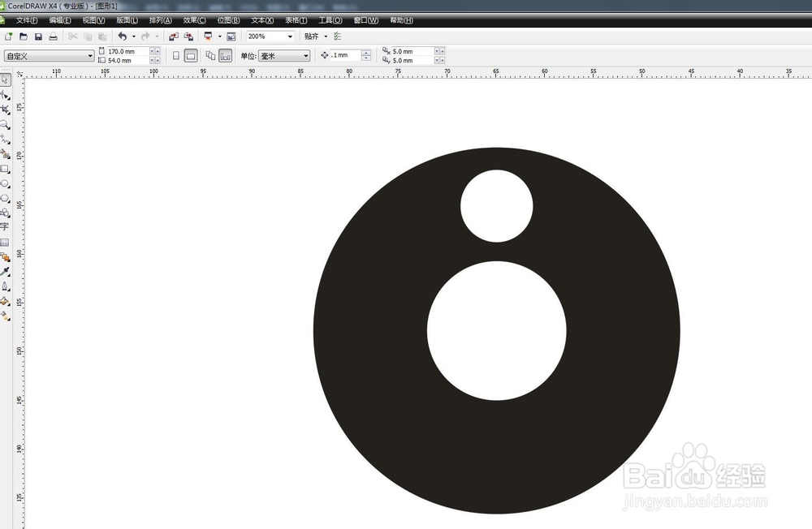Select the Shape edit tool
812x529 pixels.
click(x=5, y=95)
